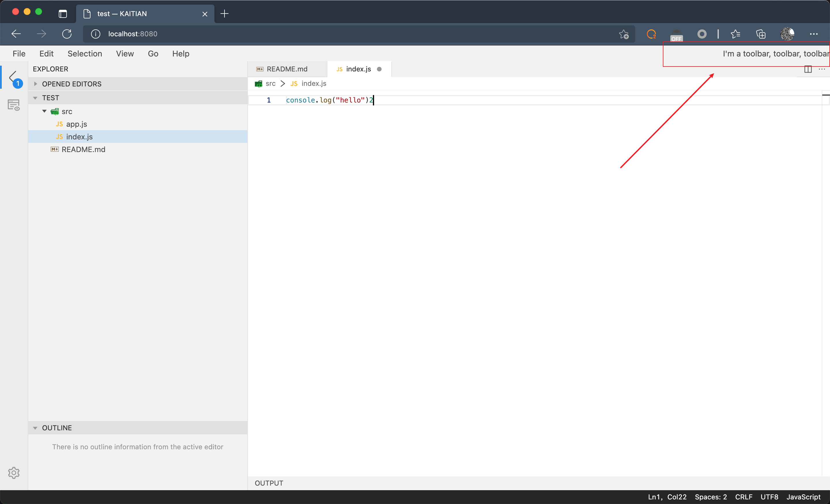The height and width of the screenshot is (504, 830).
Task: Open browser collections icon
Action: [761, 34]
